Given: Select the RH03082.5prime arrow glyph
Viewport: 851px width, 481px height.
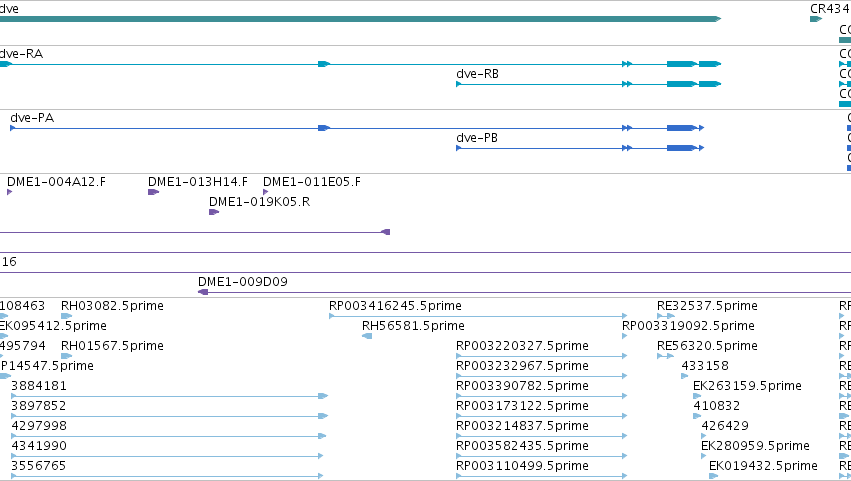Looking at the screenshot, I should (66, 316).
